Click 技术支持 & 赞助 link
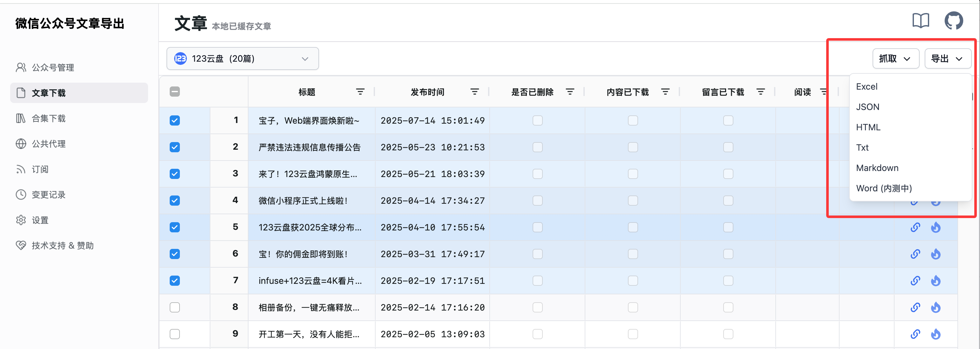This screenshot has width=980, height=349. [63, 245]
